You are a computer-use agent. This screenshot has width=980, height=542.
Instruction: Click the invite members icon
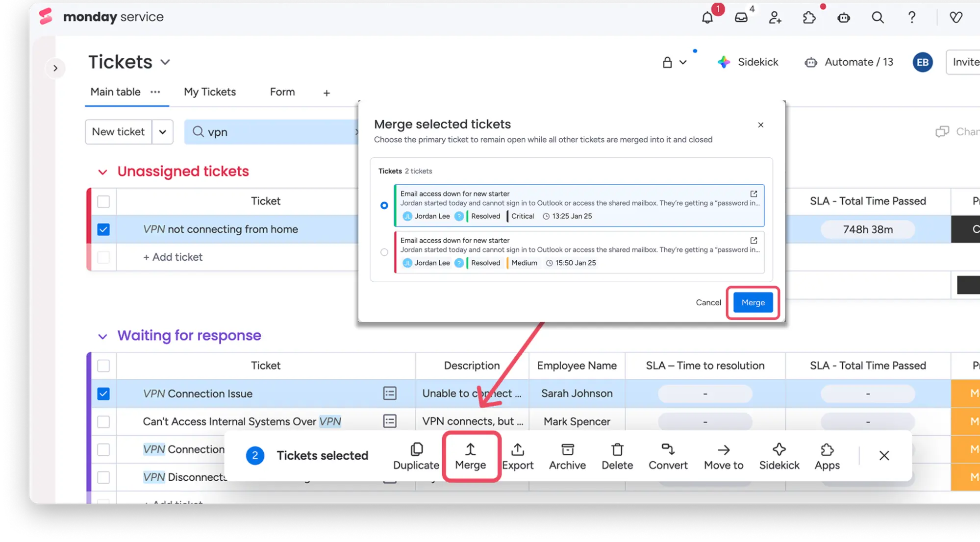(775, 18)
